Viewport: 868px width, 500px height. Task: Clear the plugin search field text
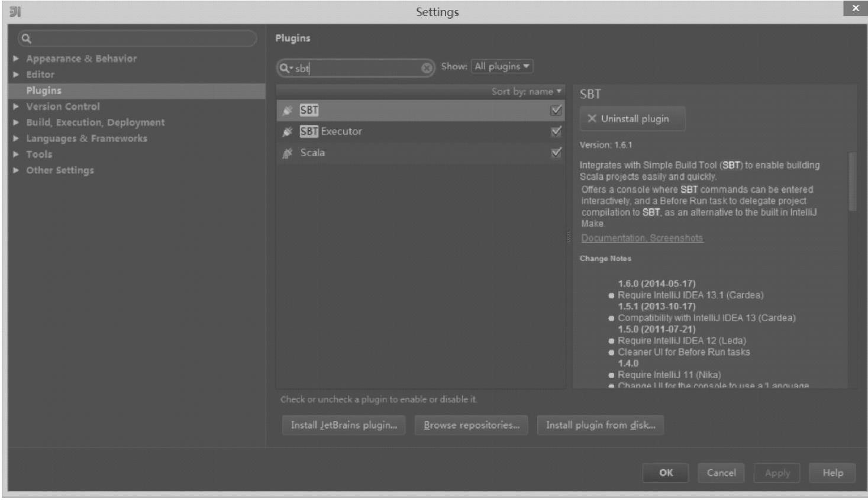tap(427, 68)
